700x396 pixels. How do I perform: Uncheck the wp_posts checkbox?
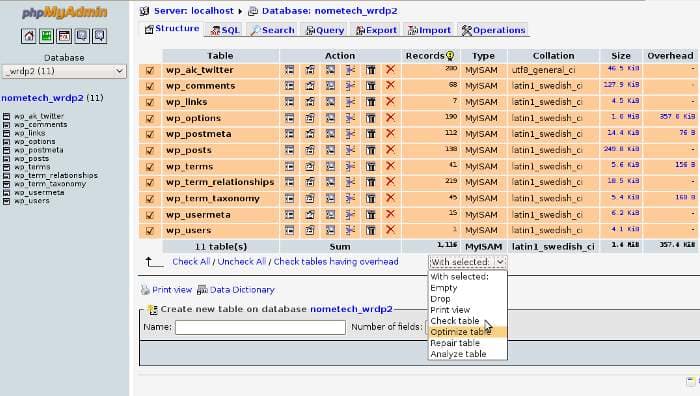[x=150, y=151]
